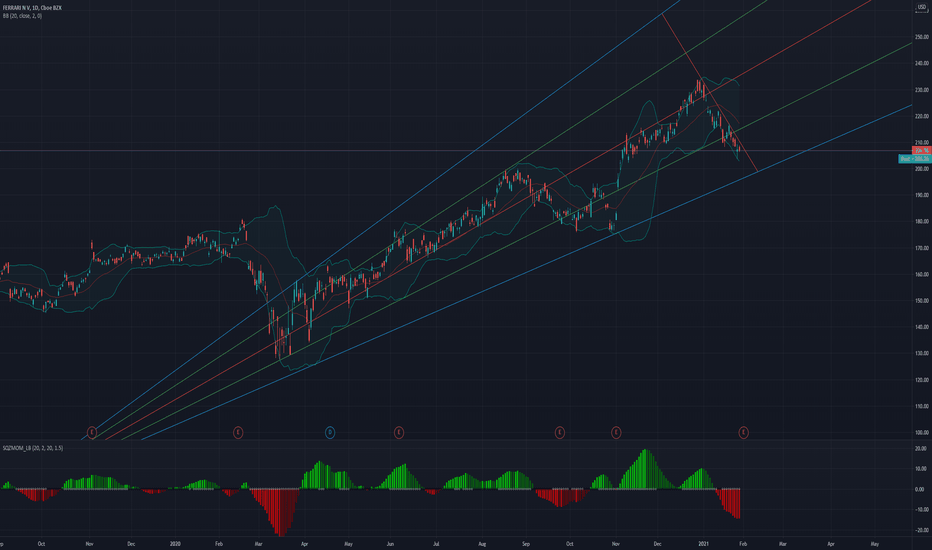Click the 140.00 price axis label

tap(921, 327)
